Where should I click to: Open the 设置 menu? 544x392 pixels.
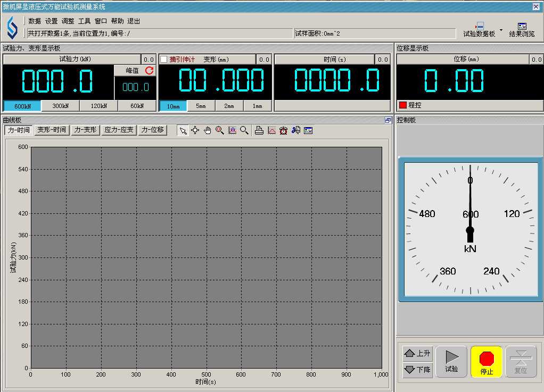coord(51,21)
